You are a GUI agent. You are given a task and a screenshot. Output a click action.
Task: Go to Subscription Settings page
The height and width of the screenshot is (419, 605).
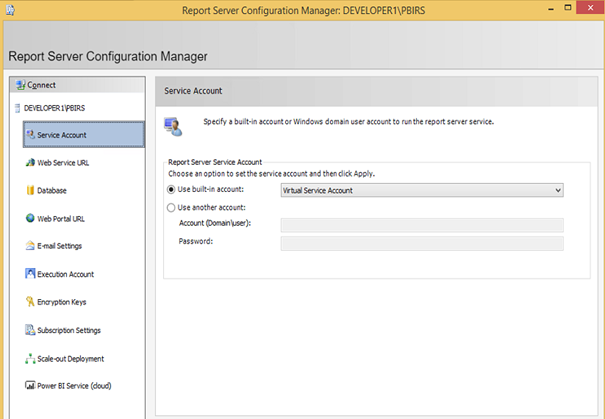tap(69, 331)
